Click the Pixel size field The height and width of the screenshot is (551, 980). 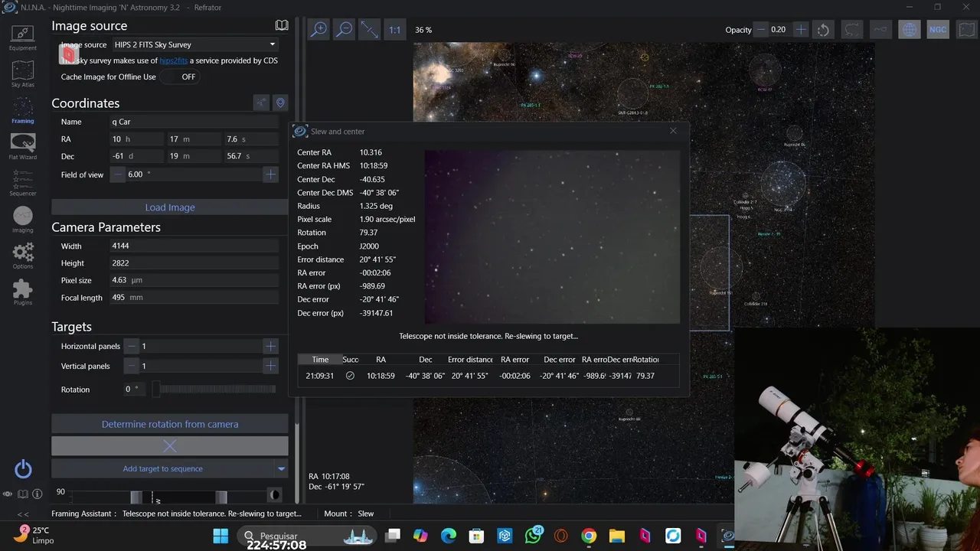tap(194, 281)
